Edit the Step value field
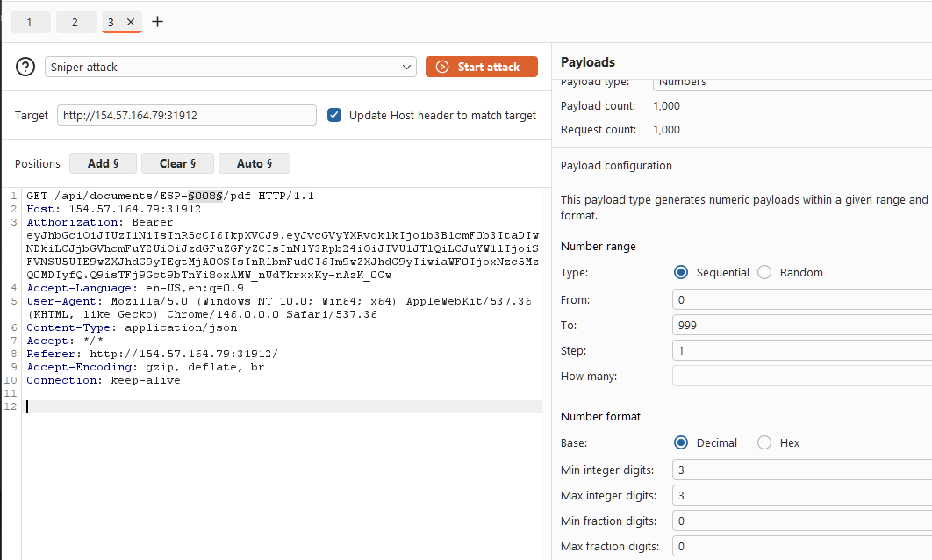Viewport: 932px width, 560px height. tap(802, 351)
